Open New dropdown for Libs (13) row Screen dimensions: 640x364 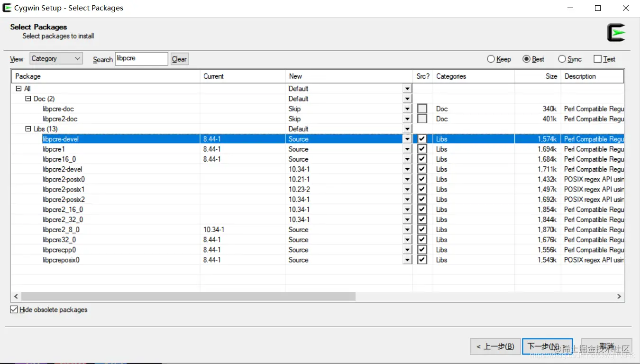[407, 129]
